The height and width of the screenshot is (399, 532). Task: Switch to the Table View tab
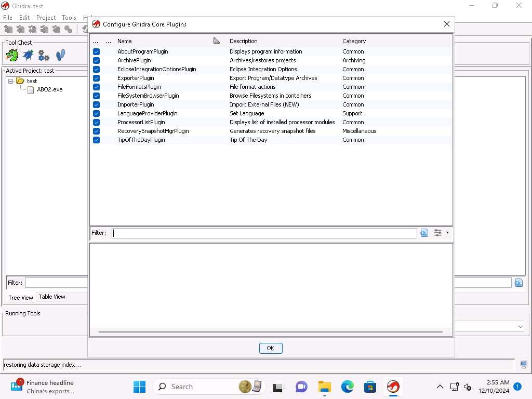click(x=52, y=297)
